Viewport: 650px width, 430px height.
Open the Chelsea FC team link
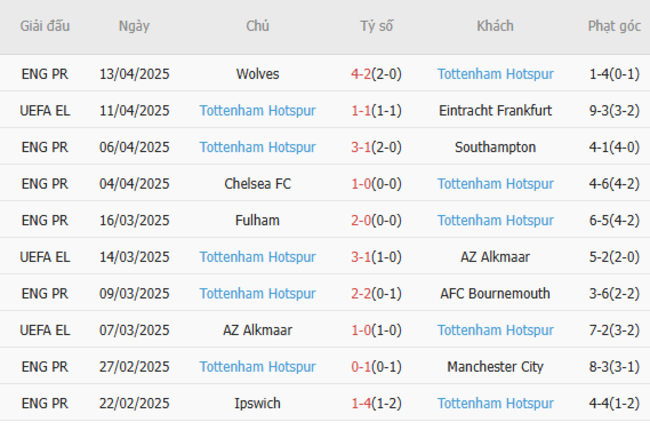click(258, 184)
